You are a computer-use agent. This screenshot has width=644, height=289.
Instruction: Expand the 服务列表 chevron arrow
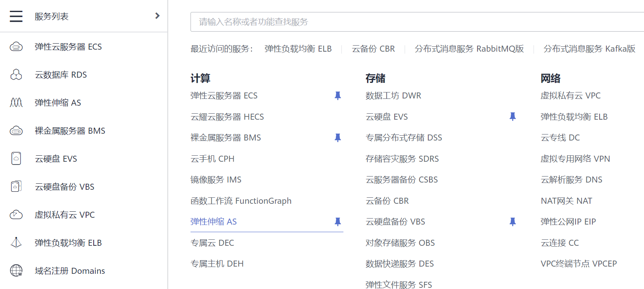coord(157,16)
